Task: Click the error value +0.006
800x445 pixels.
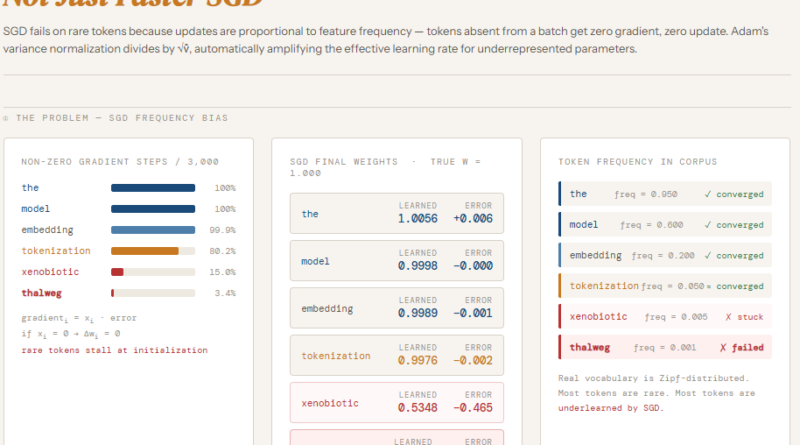Action: tap(473, 218)
